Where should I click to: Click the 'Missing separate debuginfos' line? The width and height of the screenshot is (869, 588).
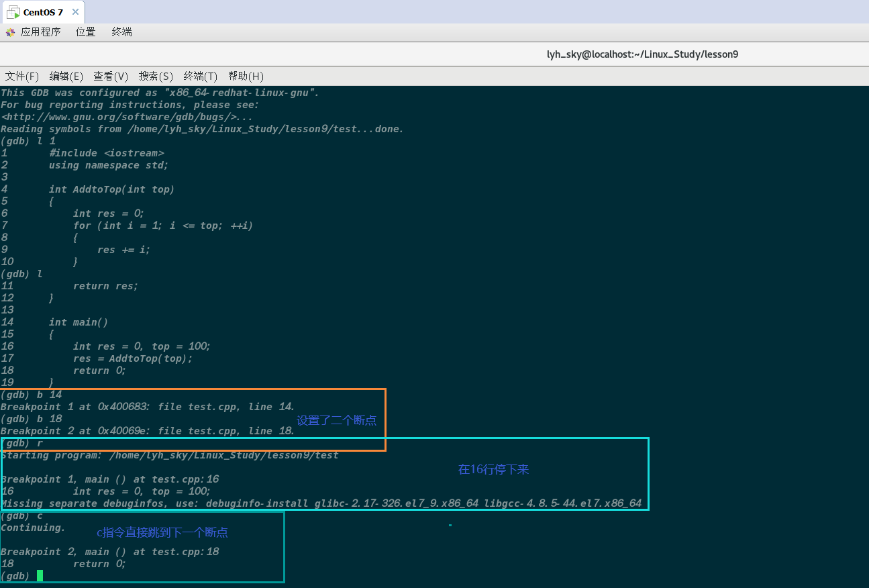[321, 503]
